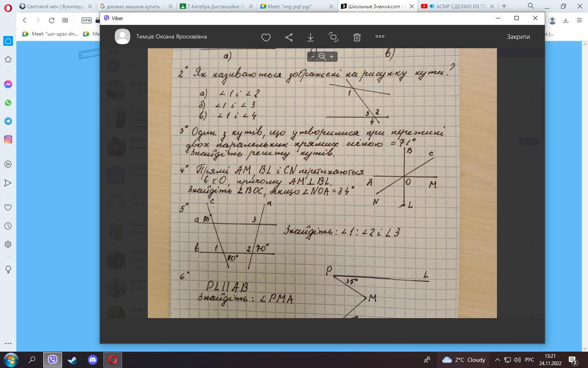Click Opera menu logo button
The height and width of the screenshot is (368, 588).
click(x=8, y=7)
